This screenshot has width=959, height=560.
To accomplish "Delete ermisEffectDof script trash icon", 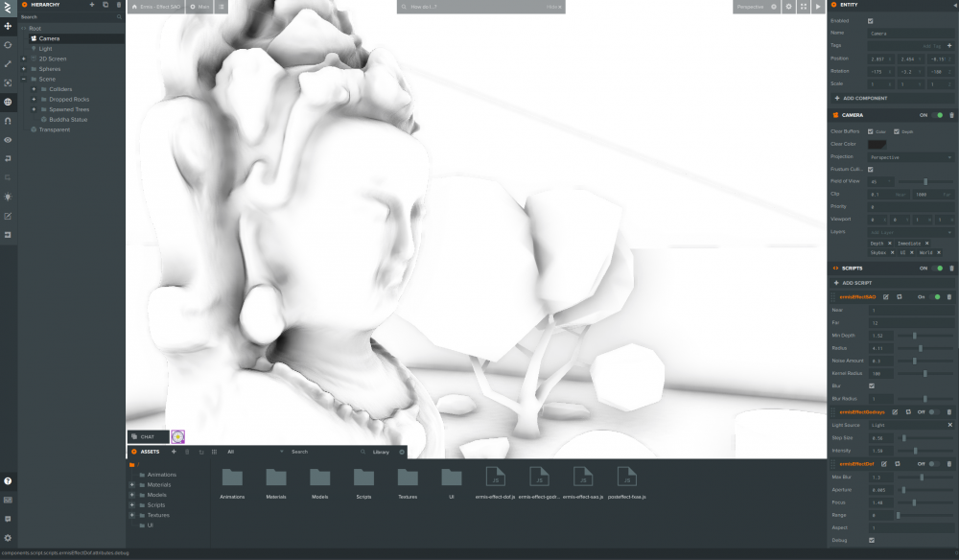I will pyautogui.click(x=949, y=464).
